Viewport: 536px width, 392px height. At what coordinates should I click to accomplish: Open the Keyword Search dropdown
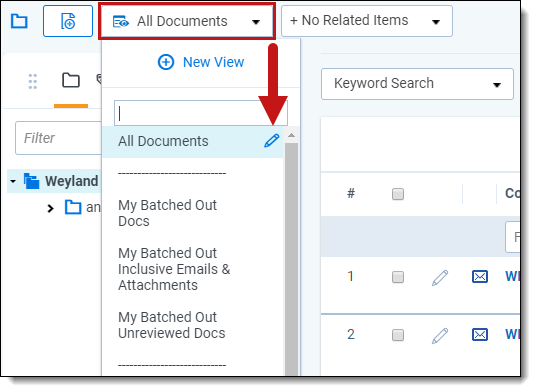pos(417,84)
